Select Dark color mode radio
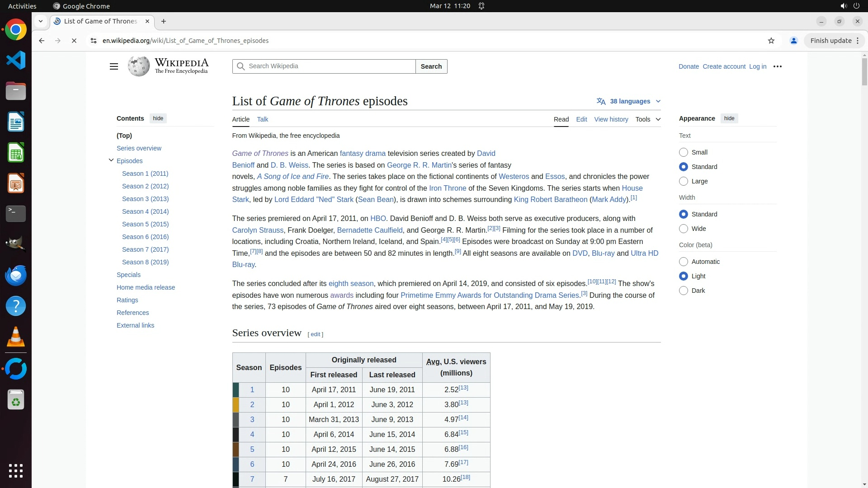Viewport: 868px width, 488px height. [684, 291]
